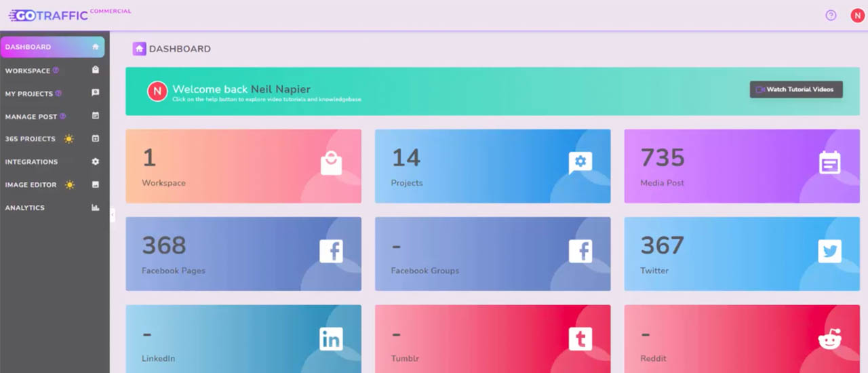This screenshot has width=868, height=373.
Task: Click the Tumblr icon on Tumblr card
Action: pos(580,339)
